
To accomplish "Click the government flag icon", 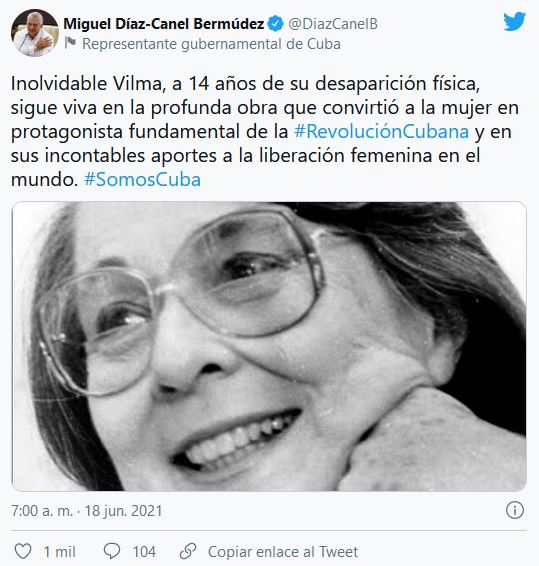I will 70,43.
